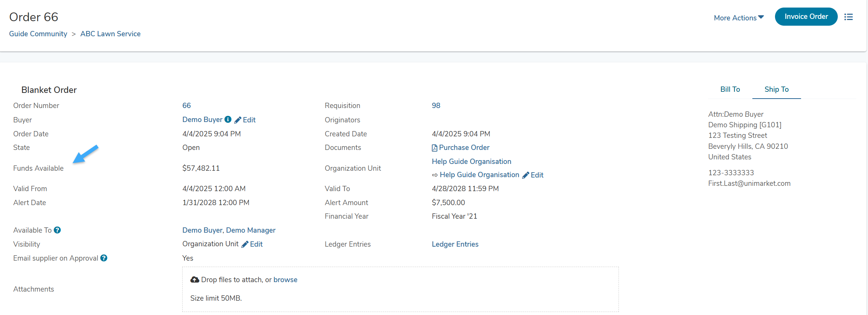Click the 123 Testing Street address line
This screenshot has height=315, width=868.
pyautogui.click(x=738, y=135)
